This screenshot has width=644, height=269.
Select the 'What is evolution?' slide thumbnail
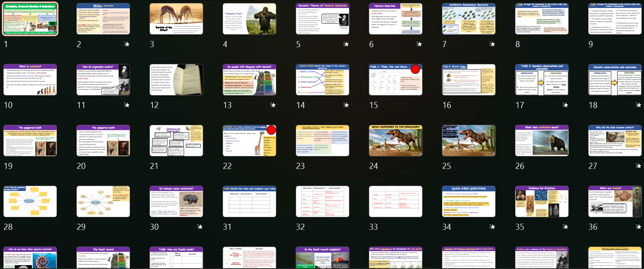(30, 80)
